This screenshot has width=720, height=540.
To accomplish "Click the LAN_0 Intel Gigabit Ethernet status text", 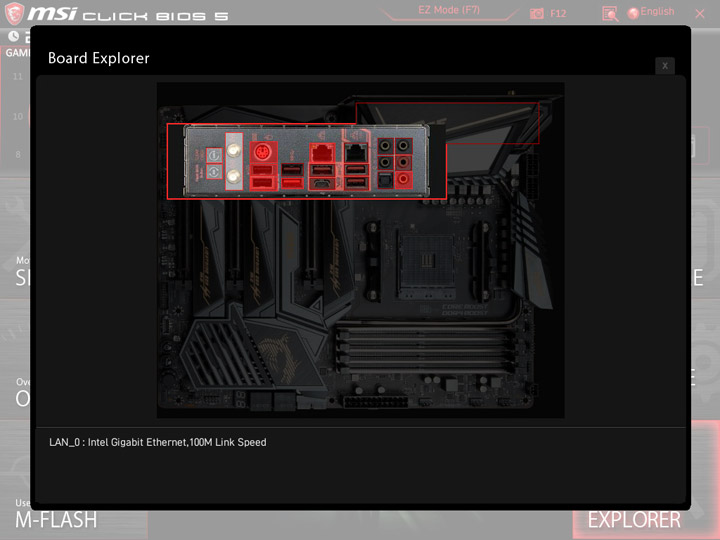I will [x=158, y=442].
